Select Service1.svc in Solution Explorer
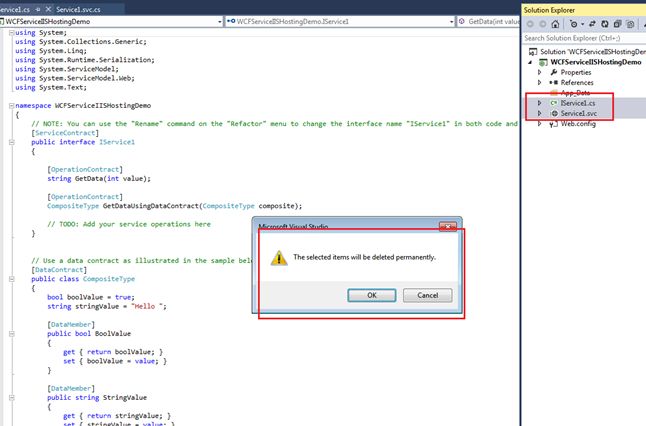The height and width of the screenshot is (426, 646). pos(578,113)
